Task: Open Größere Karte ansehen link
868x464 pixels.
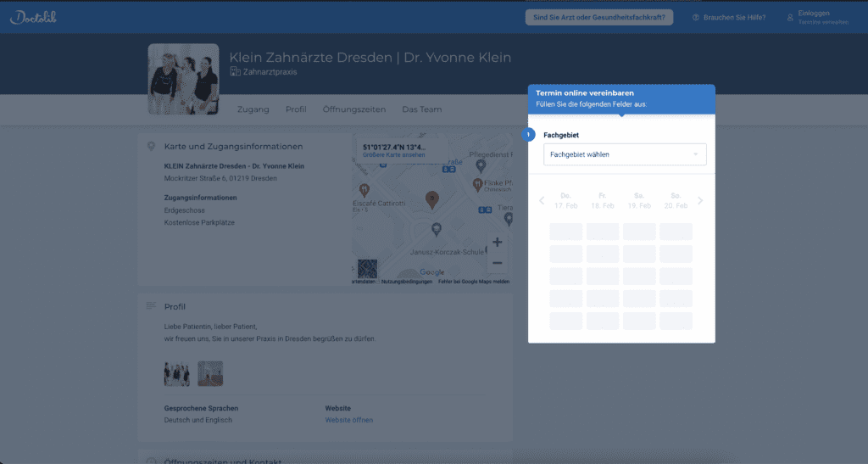Action: point(392,155)
